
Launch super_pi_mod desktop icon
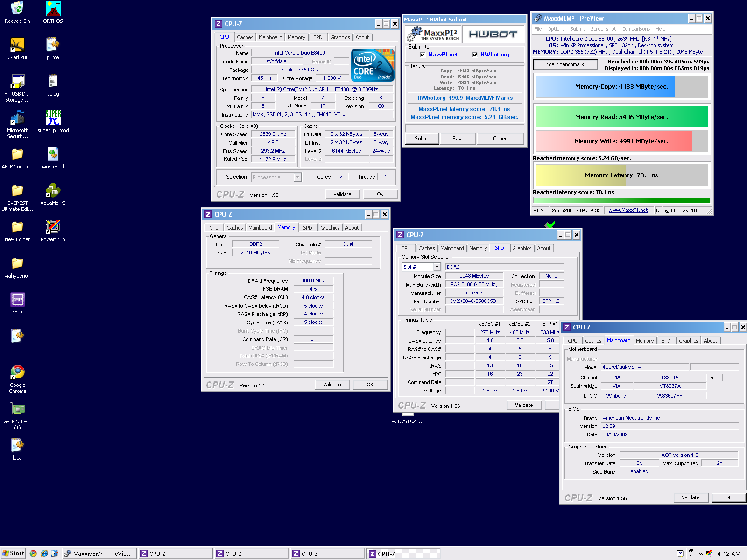click(x=53, y=121)
